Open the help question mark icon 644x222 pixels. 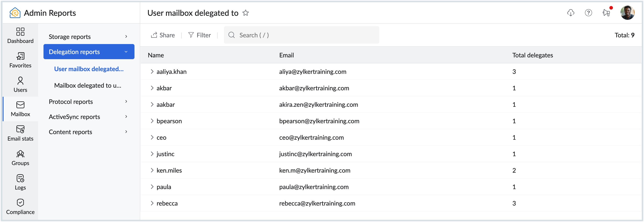point(588,13)
